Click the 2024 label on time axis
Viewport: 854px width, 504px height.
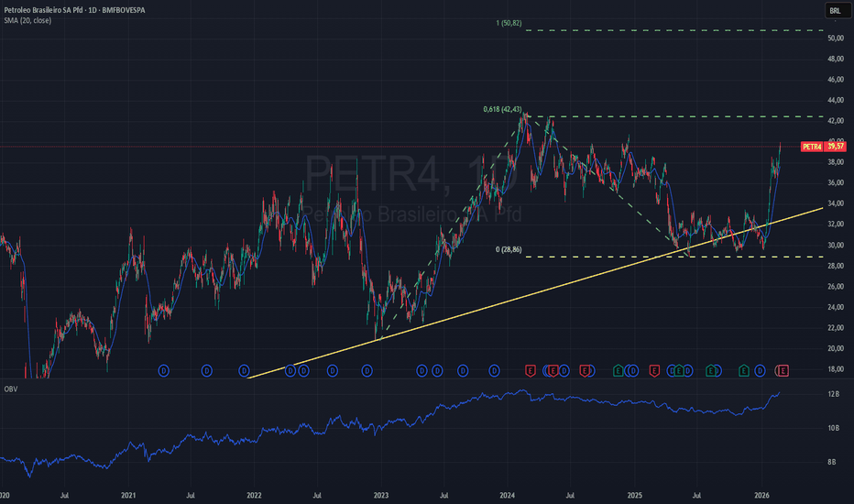click(x=507, y=496)
